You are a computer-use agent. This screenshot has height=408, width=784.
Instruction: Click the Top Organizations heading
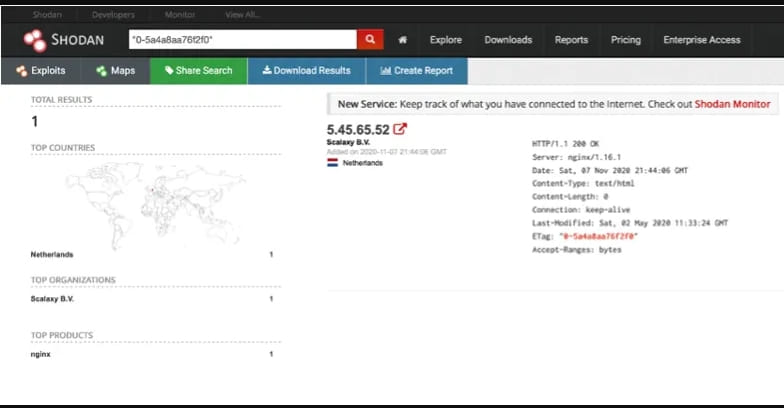73,280
